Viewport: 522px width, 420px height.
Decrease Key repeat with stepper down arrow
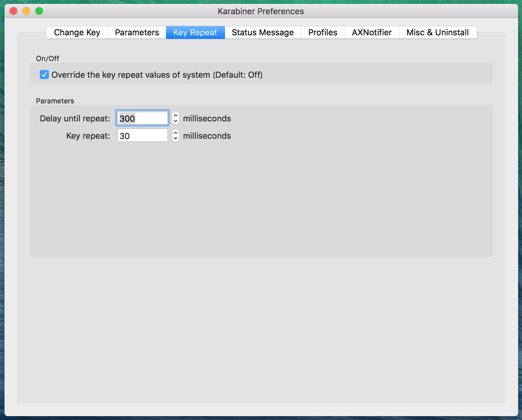click(176, 138)
